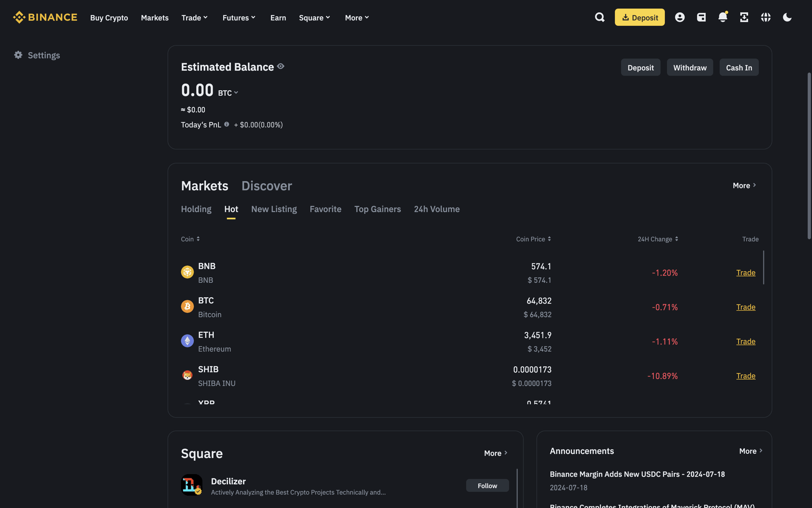This screenshot has height=508, width=812.
Task: Click Trade link for BNB
Action: coord(746,273)
